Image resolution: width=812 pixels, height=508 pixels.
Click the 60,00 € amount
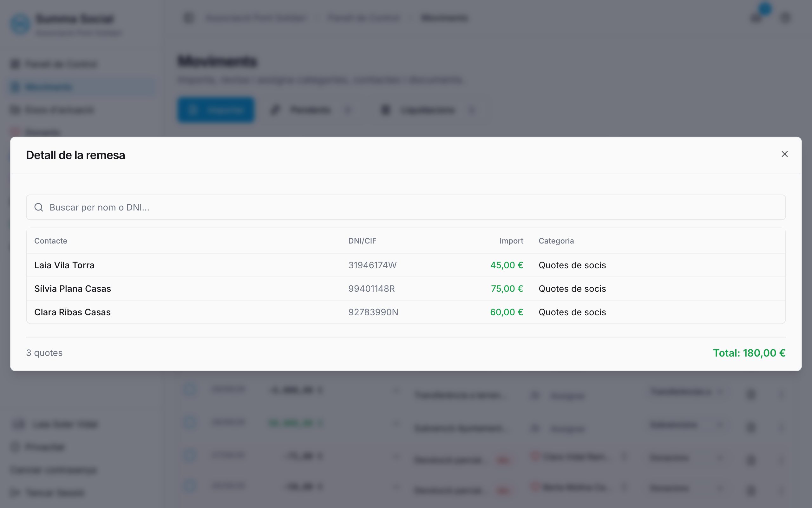point(507,312)
